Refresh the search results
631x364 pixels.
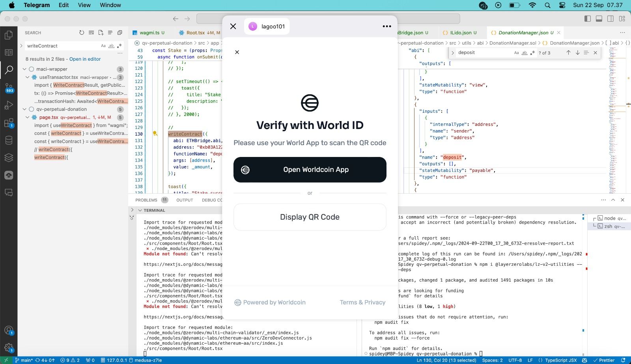(x=82, y=33)
